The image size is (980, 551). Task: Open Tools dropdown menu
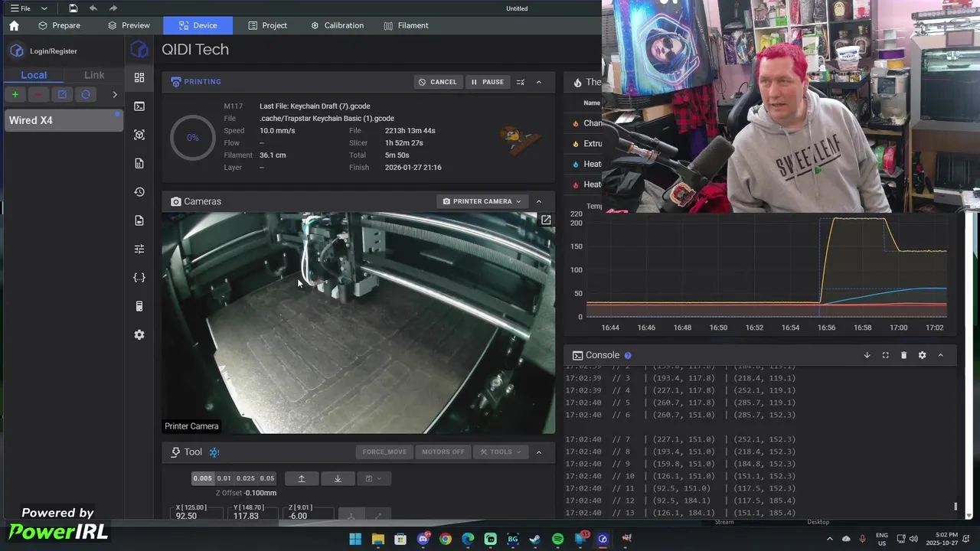(500, 452)
